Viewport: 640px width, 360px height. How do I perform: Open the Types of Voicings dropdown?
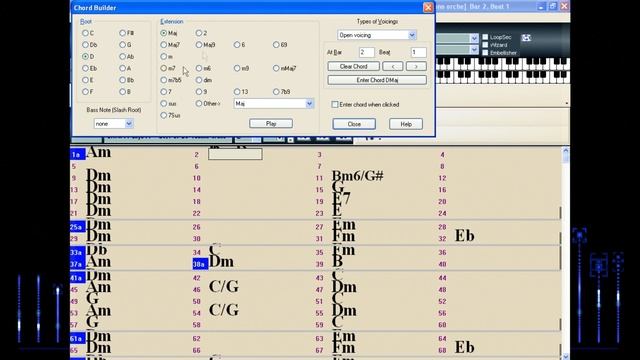point(412,35)
